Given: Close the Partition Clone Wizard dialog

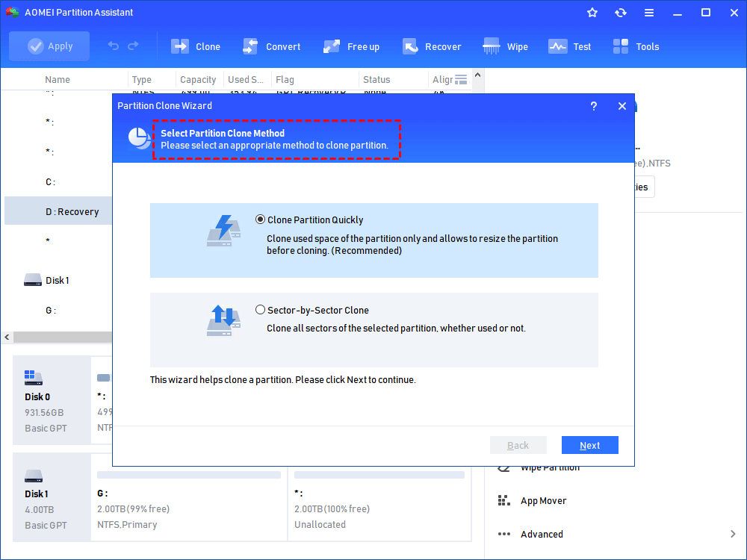Looking at the screenshot, I should point(622,106).
